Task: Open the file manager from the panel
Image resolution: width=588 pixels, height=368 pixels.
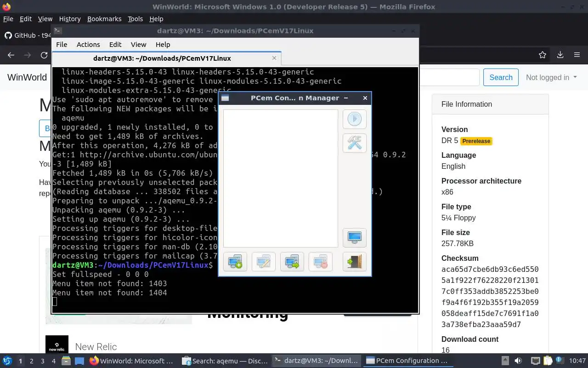Action: 66,361
